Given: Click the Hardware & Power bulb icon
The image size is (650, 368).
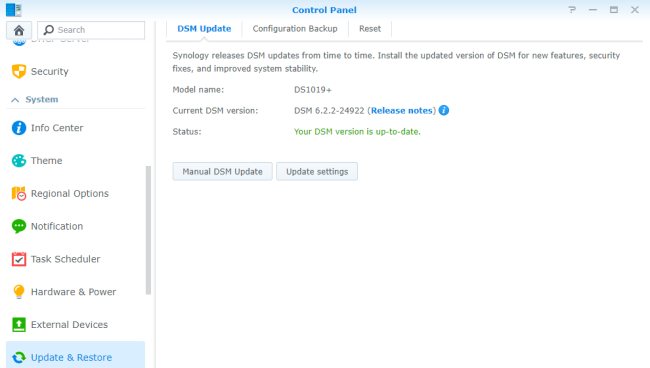Looking at the screenshot, I should tap(19, 292).
